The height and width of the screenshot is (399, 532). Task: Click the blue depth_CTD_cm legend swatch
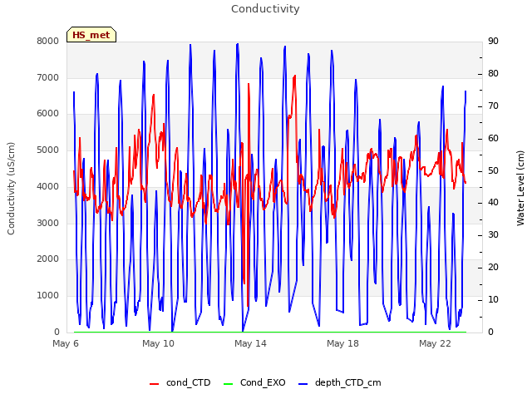tap(303, 384)
